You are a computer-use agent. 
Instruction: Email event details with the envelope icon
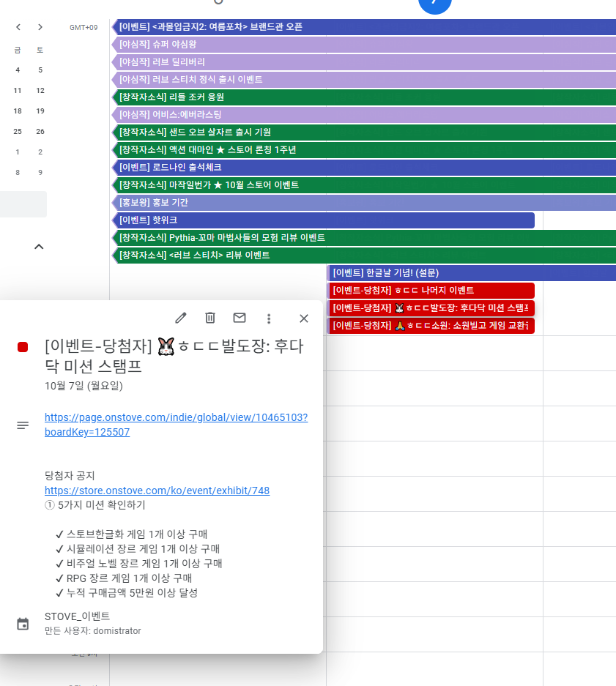coord(240,318)
